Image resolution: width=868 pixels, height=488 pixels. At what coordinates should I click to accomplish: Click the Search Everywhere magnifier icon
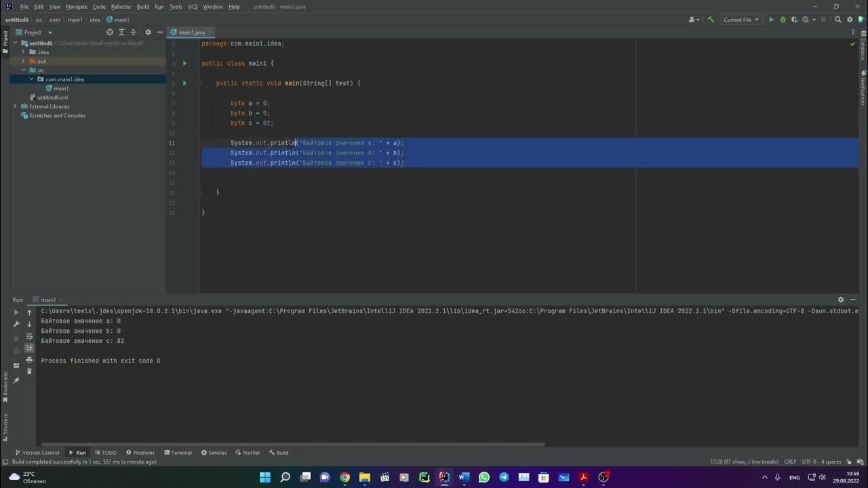coord(838,20)
